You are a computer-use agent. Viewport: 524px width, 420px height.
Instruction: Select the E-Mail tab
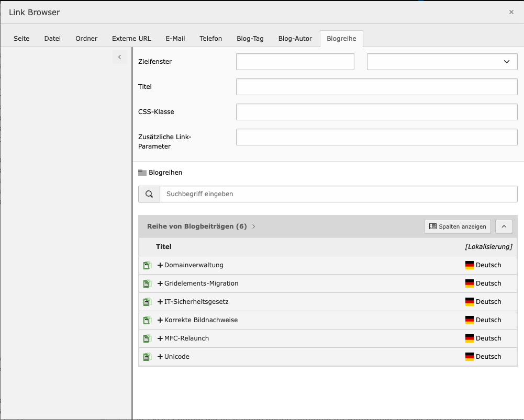(x=175, y=39)
